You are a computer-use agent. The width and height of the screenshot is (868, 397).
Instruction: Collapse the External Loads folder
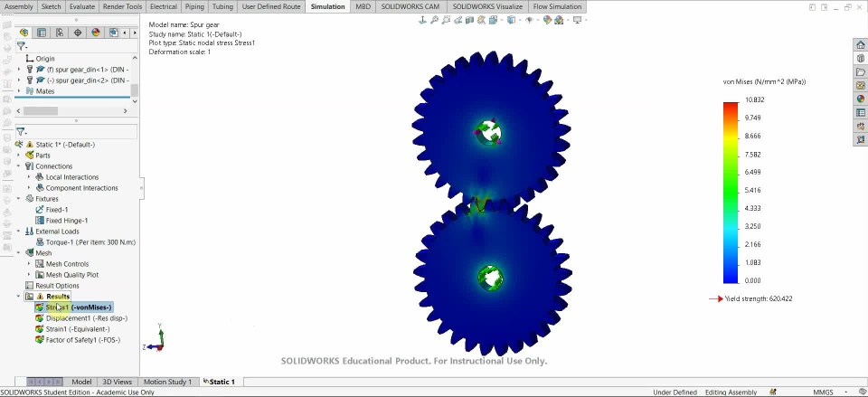pos(18,232)
